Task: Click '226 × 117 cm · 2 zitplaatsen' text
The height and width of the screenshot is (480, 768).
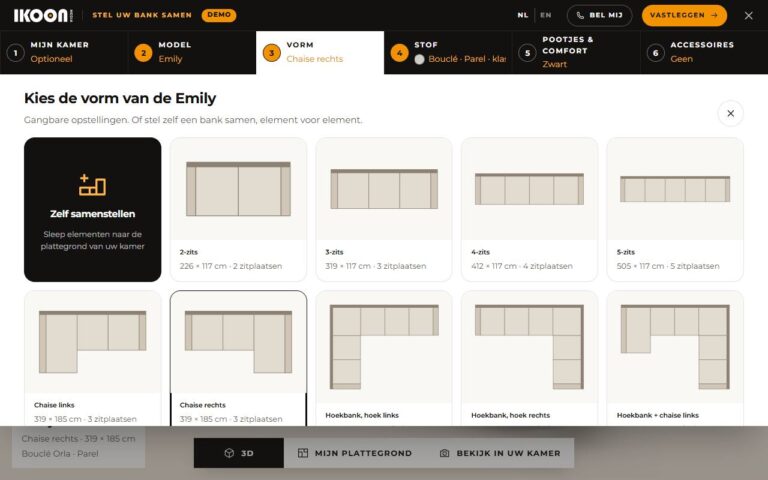Action: 231,266
